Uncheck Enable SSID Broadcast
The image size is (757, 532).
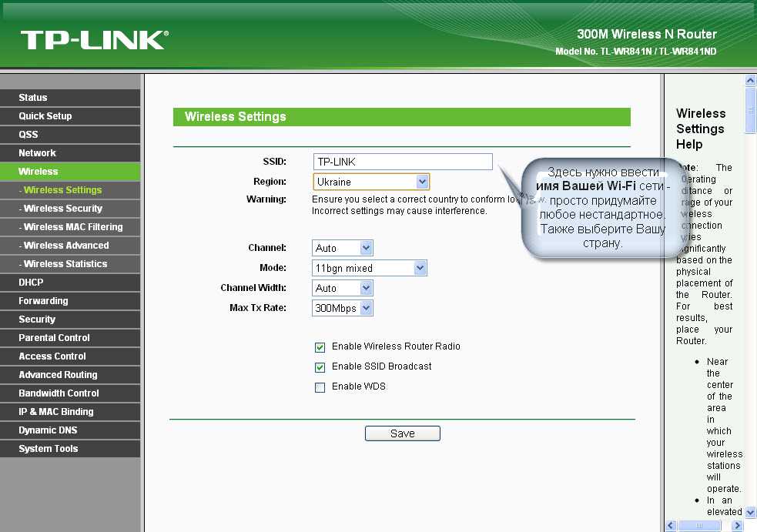tap(320, 367)
